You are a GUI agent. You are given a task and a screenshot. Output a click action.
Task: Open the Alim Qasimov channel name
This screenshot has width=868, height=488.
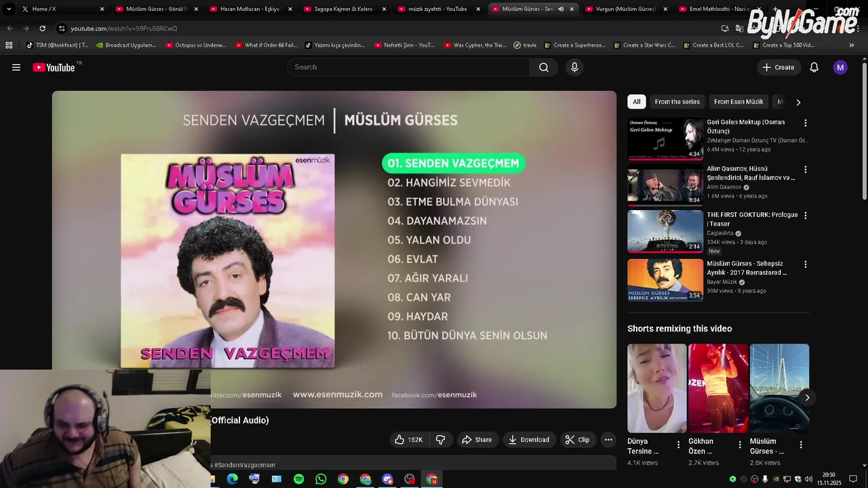(724, 187)
